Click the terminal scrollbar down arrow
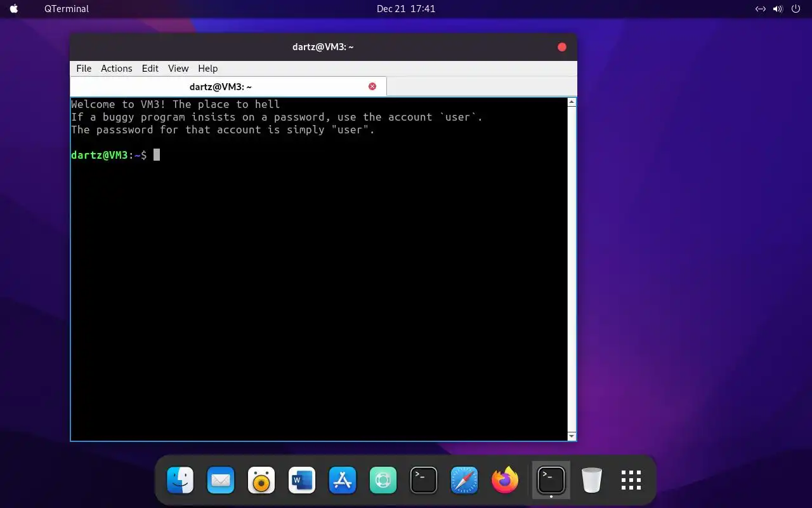The image size is (812, 508). click(x=572, y=436)
